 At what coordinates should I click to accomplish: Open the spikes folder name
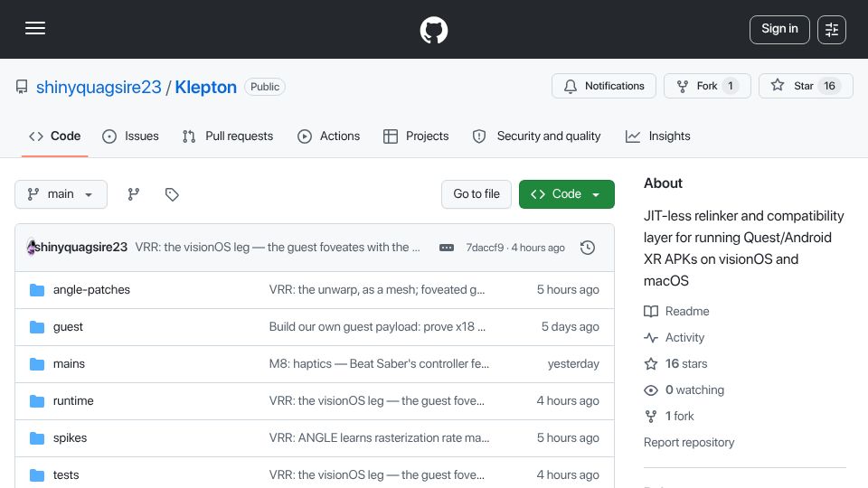[70, 438]
